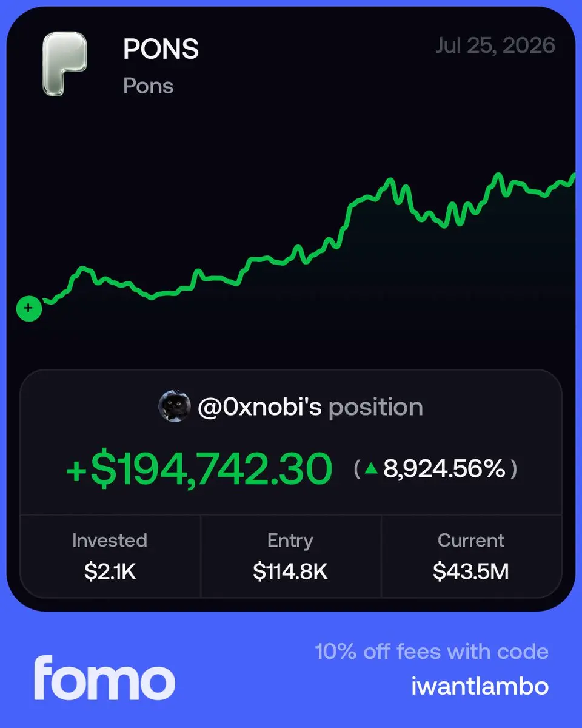Click the iwantlambo referral code
Screen dimensions: 582x728
(480, 686)
